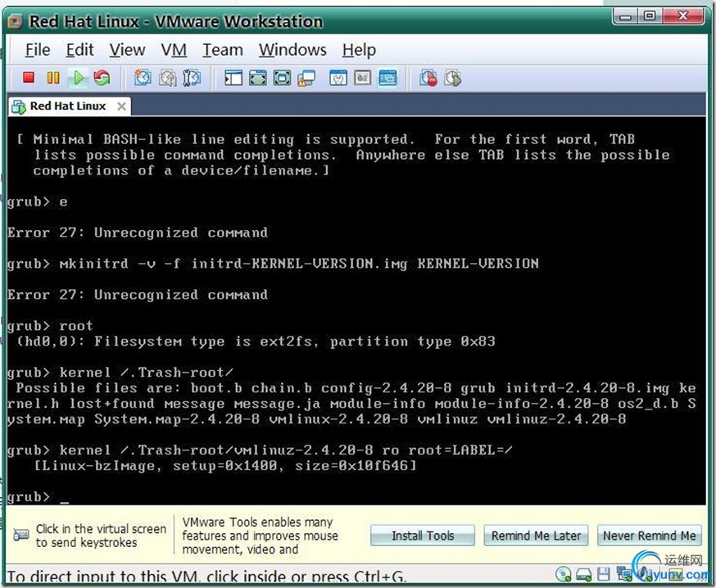Open the Team menu
Screen dimensions: 716x588
click(x=223, y=49)
